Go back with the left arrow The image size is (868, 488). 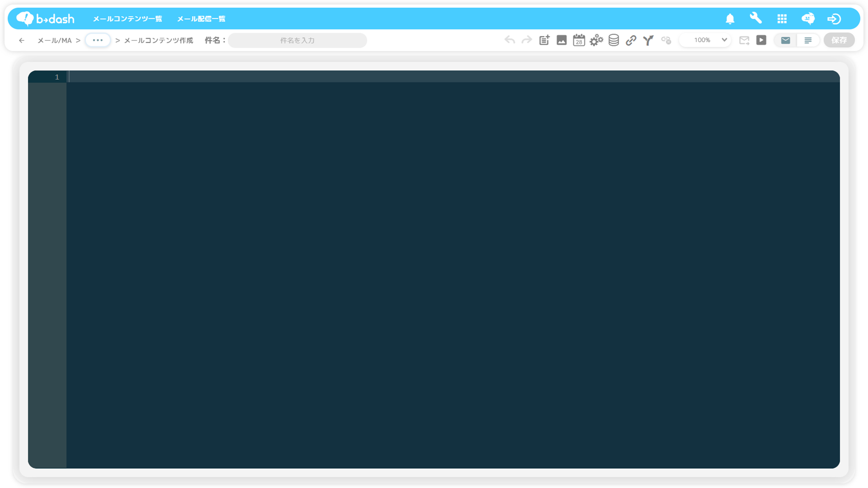click(x=22, y=40)
